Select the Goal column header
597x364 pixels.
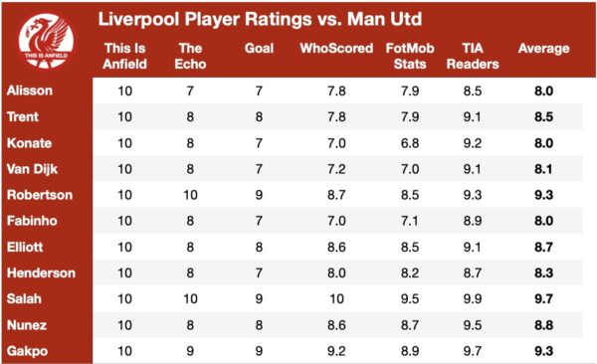[259, 49]
